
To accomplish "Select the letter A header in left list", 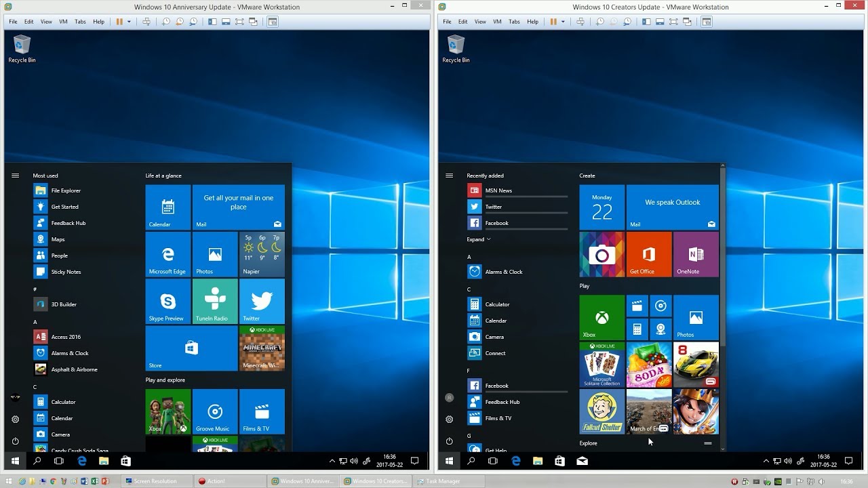I will 35,322.
